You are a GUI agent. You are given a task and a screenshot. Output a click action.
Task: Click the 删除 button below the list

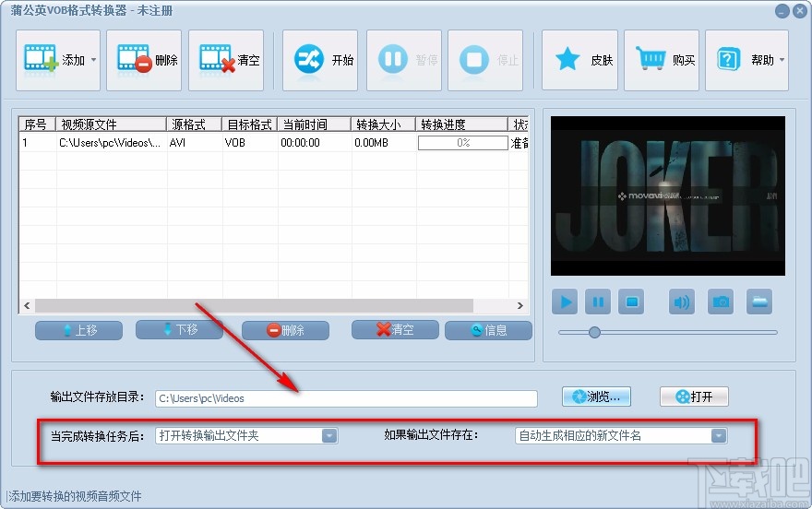(285, 330)
